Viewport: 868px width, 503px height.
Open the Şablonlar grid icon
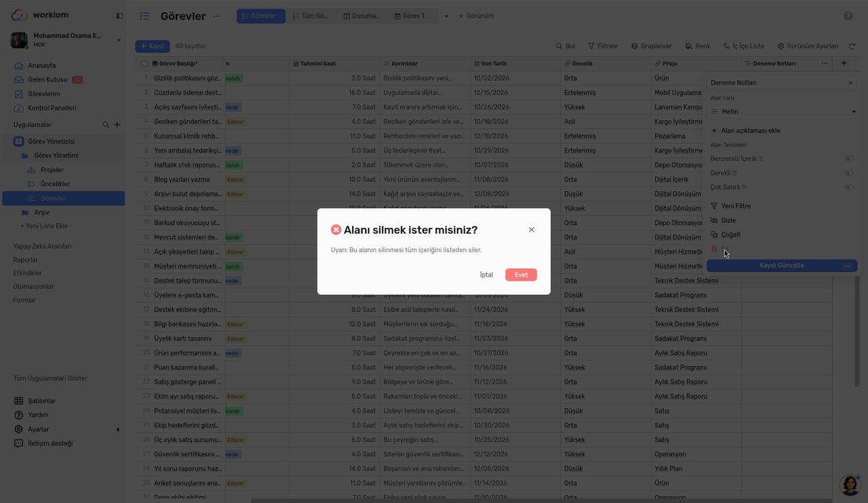click(x=18, y=401)
